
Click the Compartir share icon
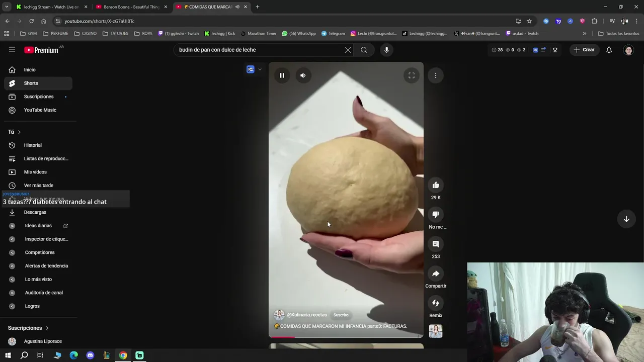436,274
